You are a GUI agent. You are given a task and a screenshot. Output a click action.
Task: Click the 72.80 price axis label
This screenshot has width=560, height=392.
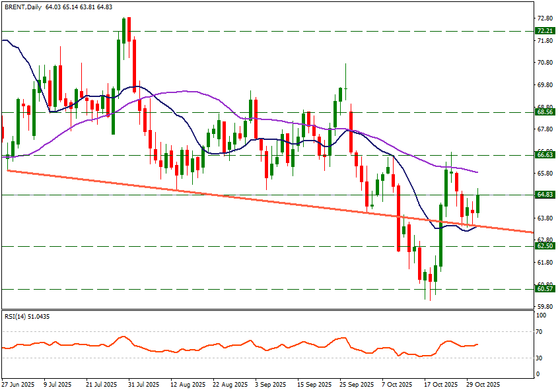tap(545, 18)
